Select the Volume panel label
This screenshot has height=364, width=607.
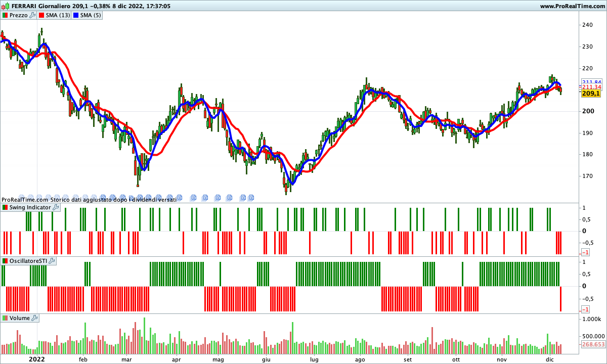click(20, 318)
